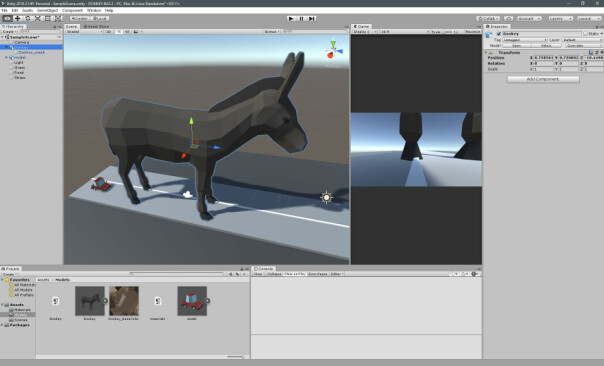Image resolution: width=604 pixels, height=366 pixels.
Task: Expand the model object in Hierarchy
Action: point(7,57)
